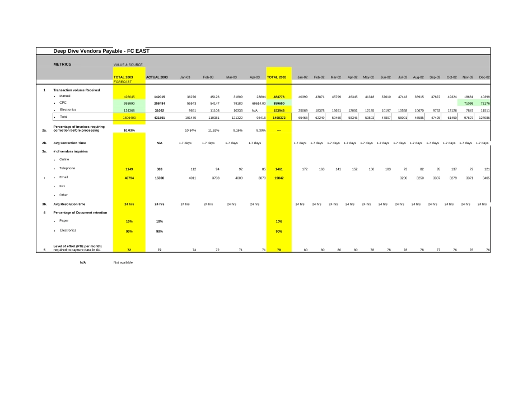This screenshot has height=412, width=532.
Task: Click the Jan-02 total cell '65468'
Action: pos(302,118)
